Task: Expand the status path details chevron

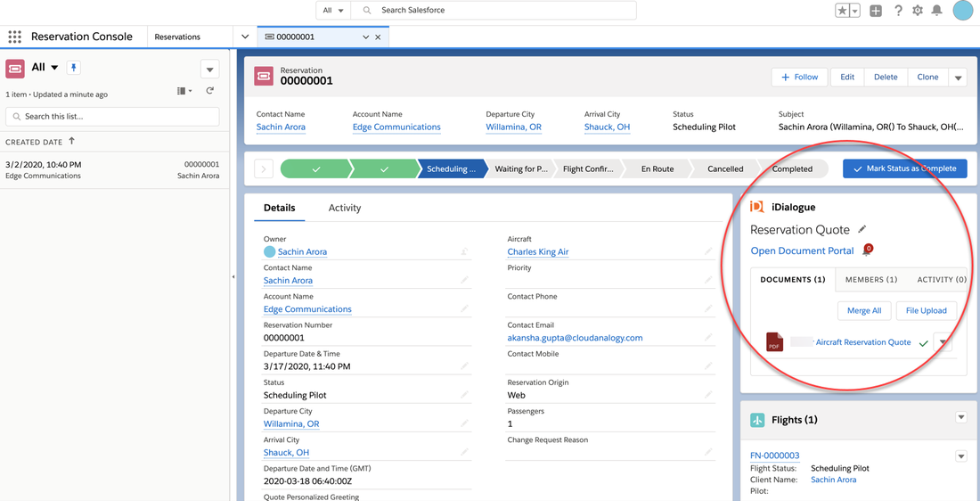Action: click(264, 168)
